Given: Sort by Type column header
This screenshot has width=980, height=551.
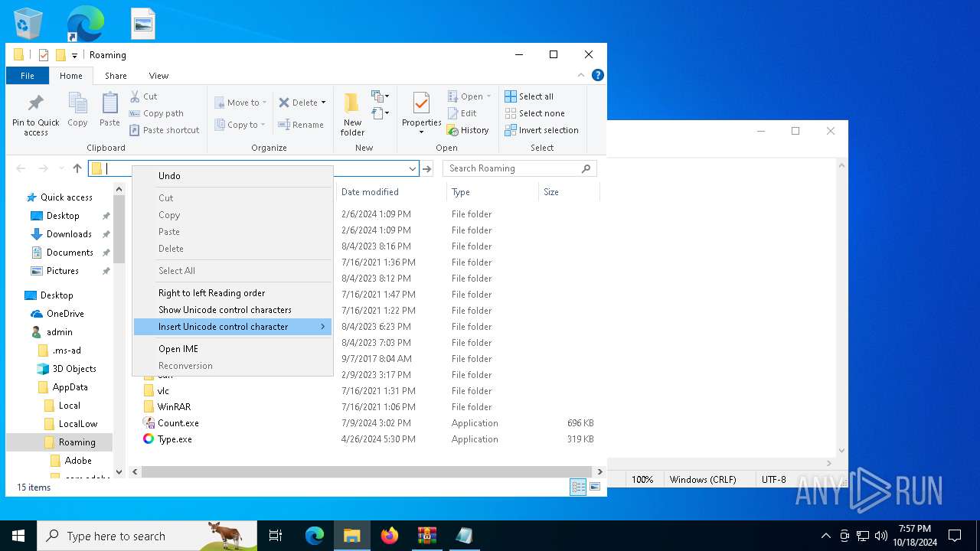Looking at the screenshot, I should tap(492, 192).
